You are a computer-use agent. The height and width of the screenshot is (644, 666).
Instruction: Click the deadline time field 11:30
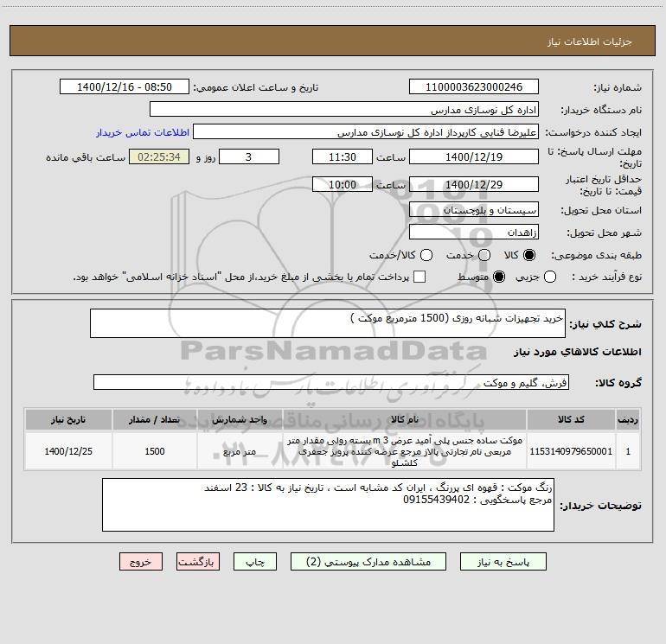[x=343, y=156]
